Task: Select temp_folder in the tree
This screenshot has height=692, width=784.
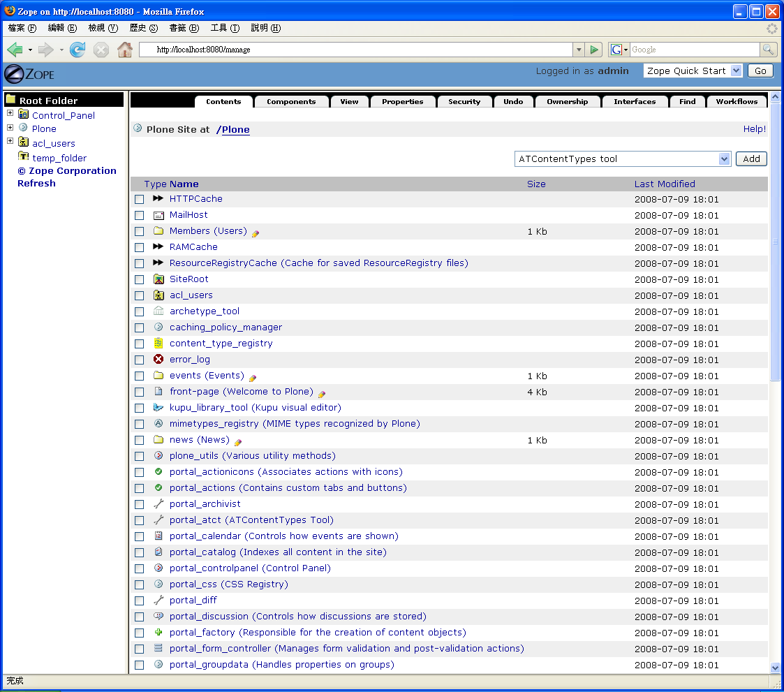Action: coord(59,158)
